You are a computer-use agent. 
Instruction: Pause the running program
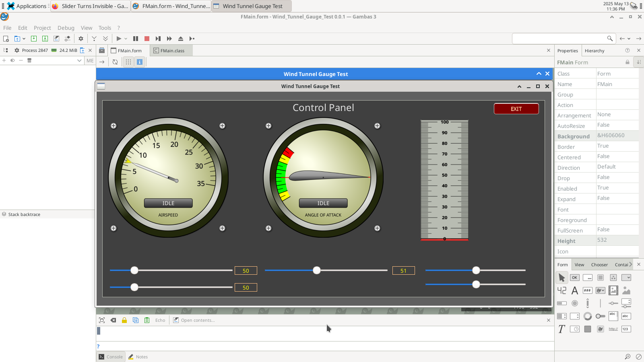tap(136, 39)
